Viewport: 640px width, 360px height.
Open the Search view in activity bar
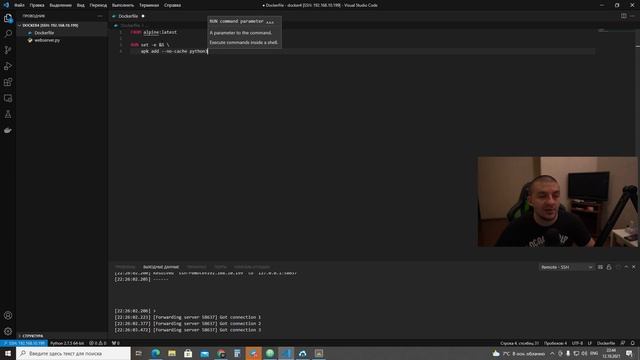(8, 34)
